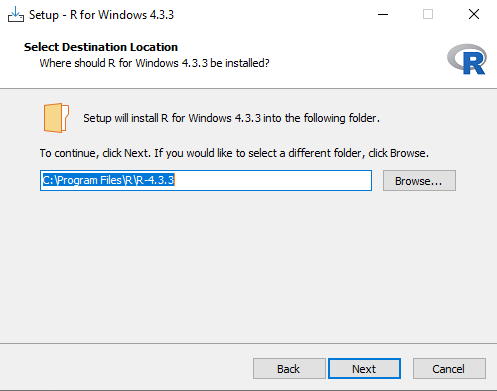Click the empty space inside the destination folder field
Screen dimensions: 497x391
pyautogui.click(x=273, y=181)
